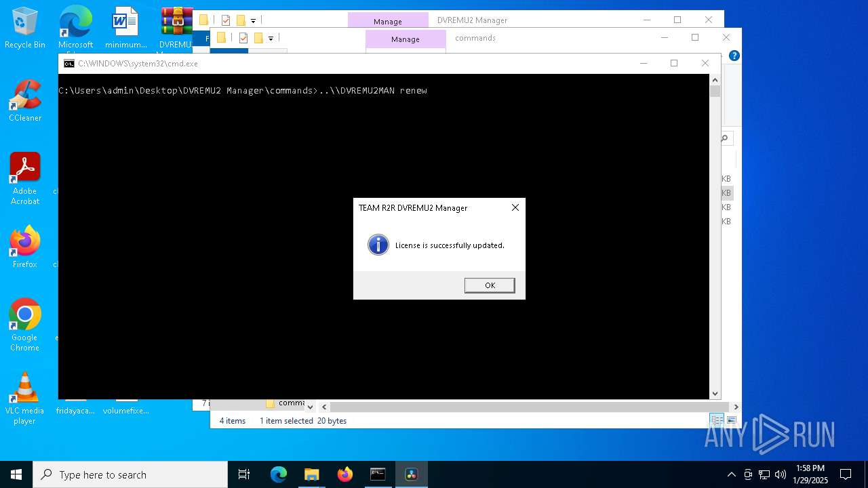Select the minimum... Word document on desktop
The height and width of the screenshot is (488, 868).
(125, 28)
